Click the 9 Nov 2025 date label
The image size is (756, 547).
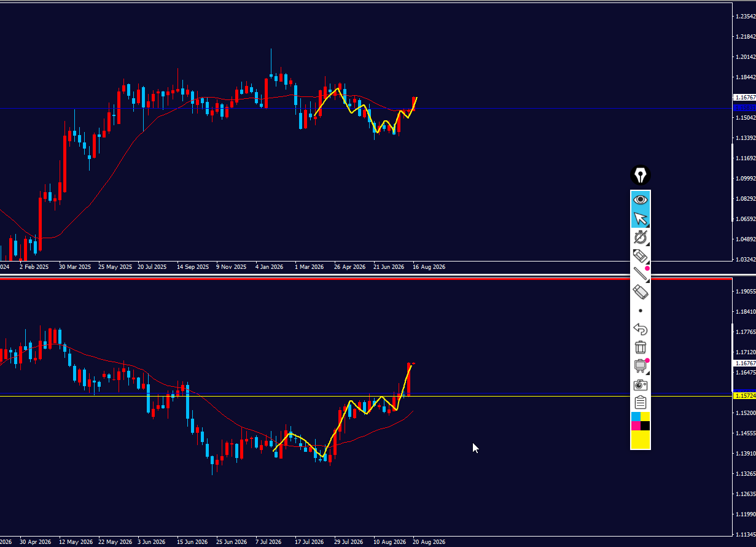(232, 267)
